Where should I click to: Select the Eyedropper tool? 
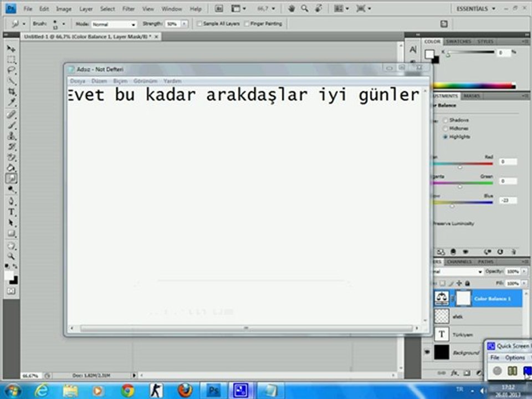[11, 103]
